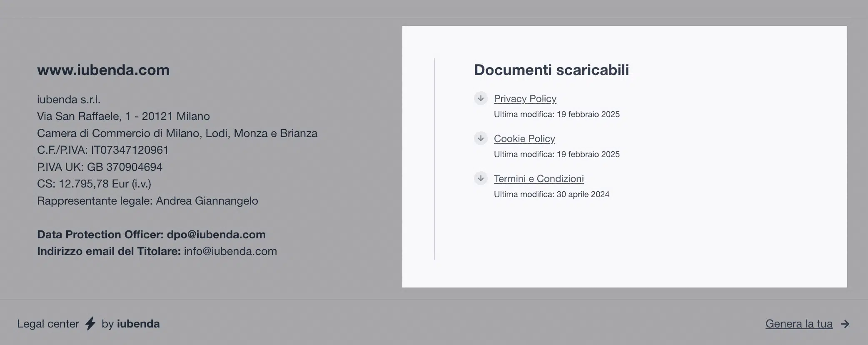
Task: Select the C.F./P.IVA IT07347120961 line
Action: pos(103,150)
